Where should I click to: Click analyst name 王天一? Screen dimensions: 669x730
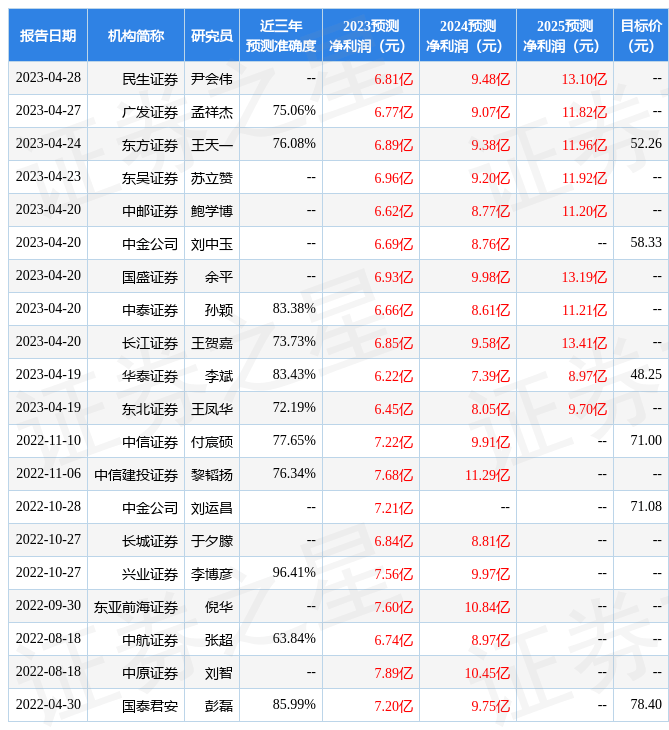212,145
